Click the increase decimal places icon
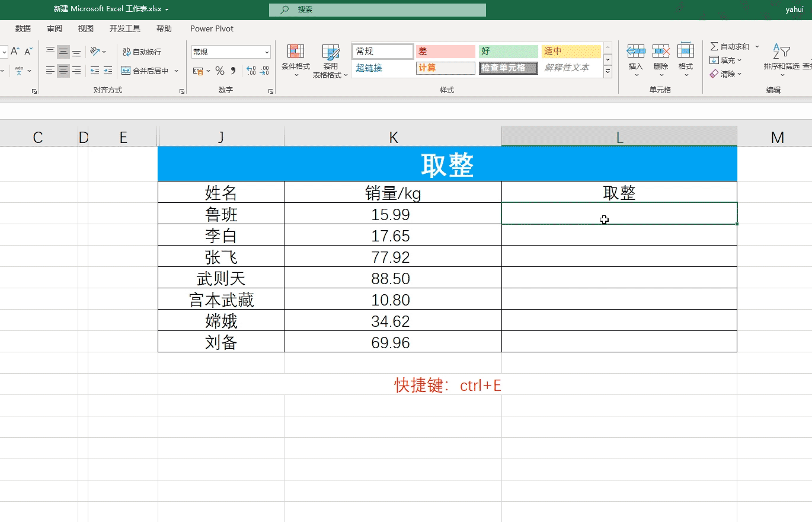 (x=251, y=71)
